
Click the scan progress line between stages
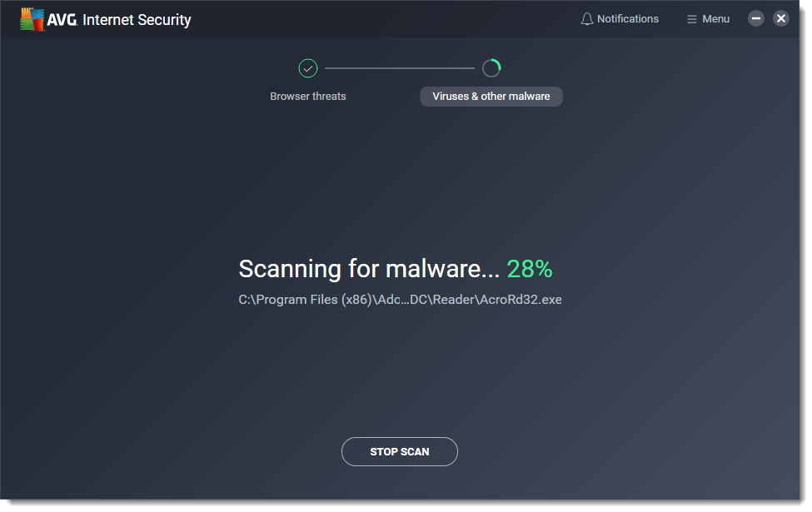tap(400, 67)
